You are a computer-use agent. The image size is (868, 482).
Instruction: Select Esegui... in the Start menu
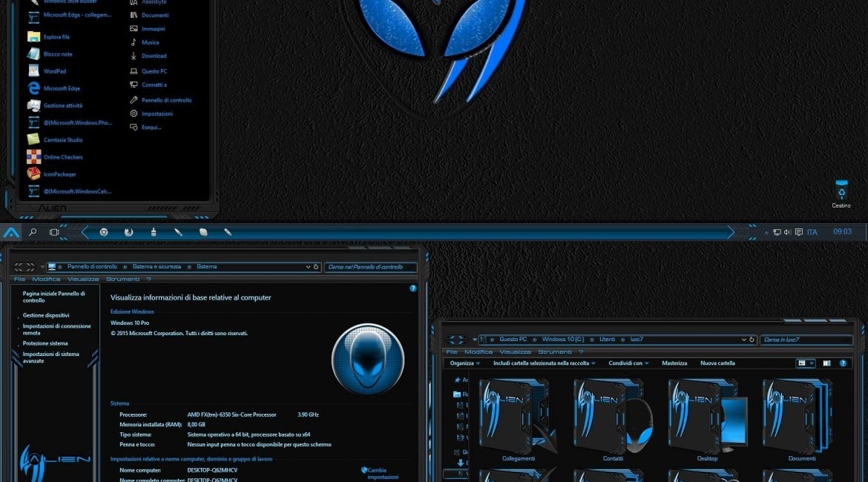(145, 128)
